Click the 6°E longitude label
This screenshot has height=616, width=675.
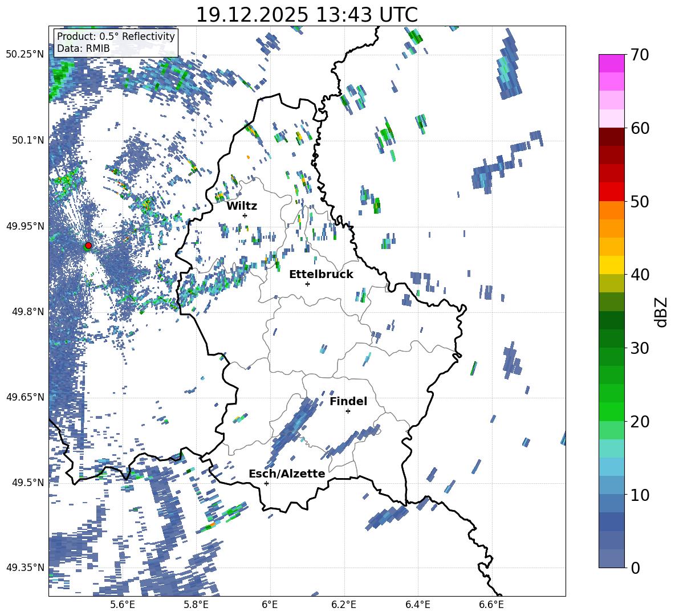click(270, 605)
